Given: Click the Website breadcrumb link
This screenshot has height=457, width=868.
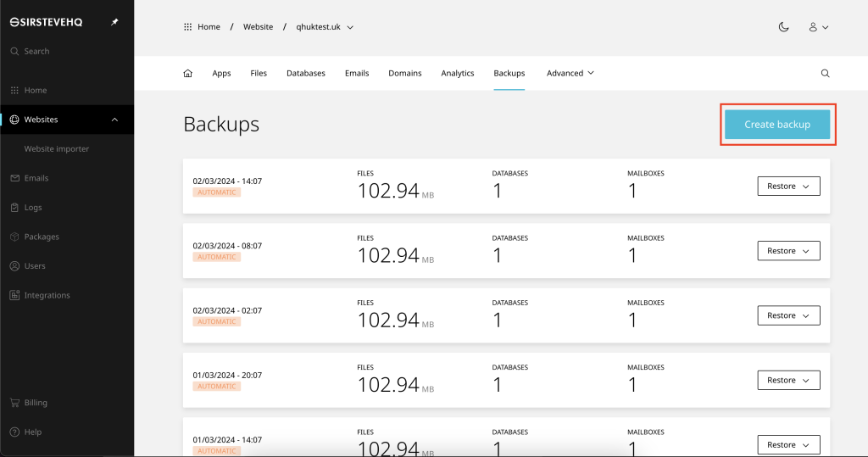Looking at the screenshot, I should [258, 27].
